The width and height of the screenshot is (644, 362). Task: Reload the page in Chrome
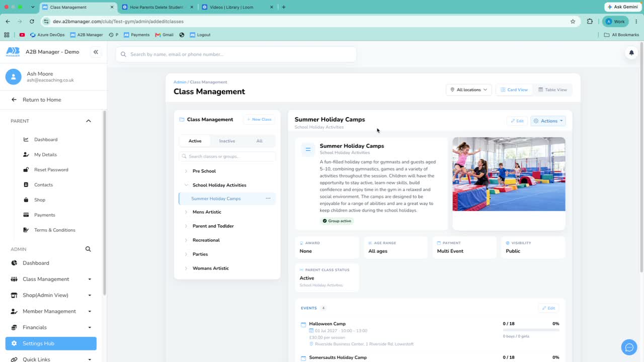coord(32,22)
